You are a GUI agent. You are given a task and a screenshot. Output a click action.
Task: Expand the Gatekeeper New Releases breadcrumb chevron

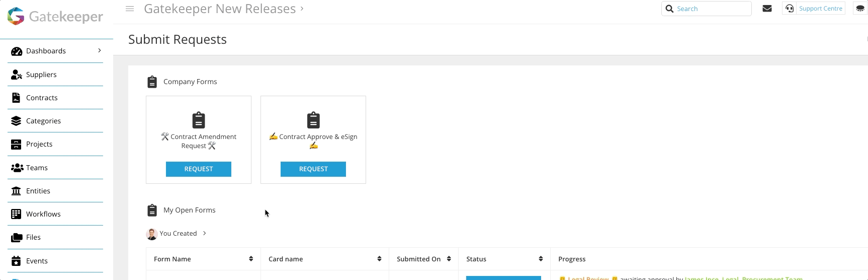click(x=302, y=9)
